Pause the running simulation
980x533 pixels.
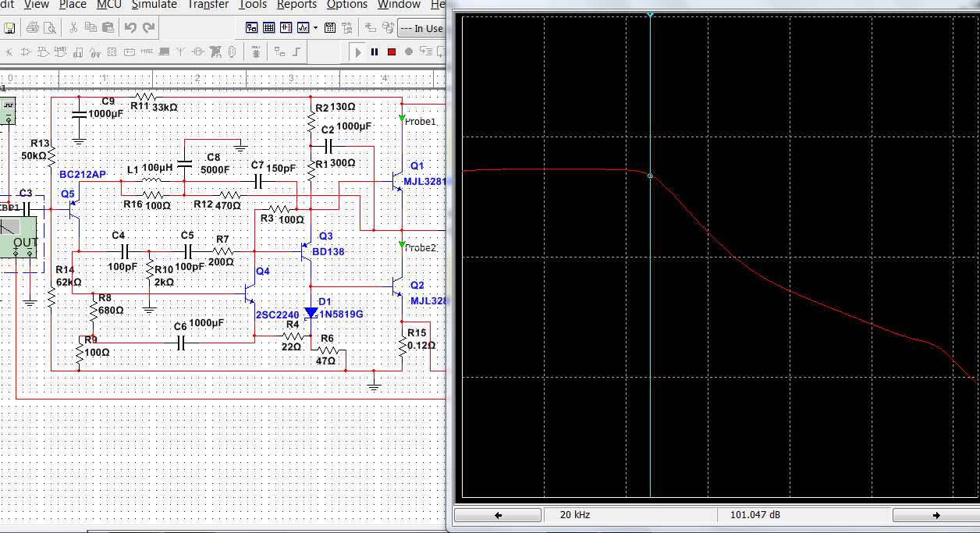pyautogui.click(x=375, y=52)
